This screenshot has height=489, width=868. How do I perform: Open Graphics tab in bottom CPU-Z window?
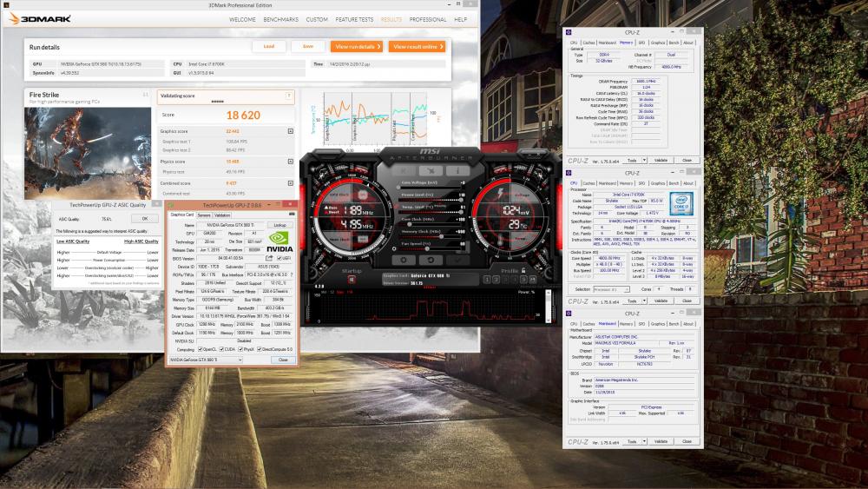pyautogui.click(x=658, y=324)
